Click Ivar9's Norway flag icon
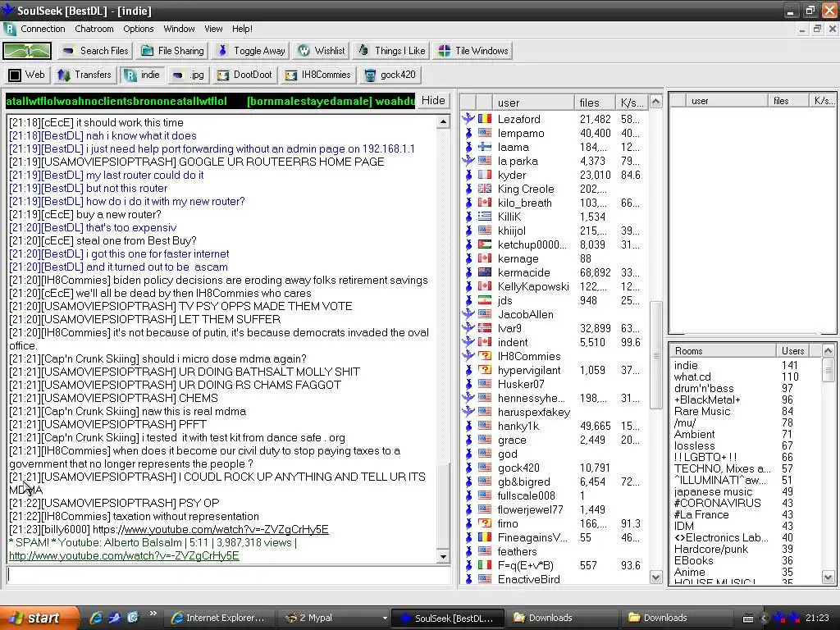 485,328
